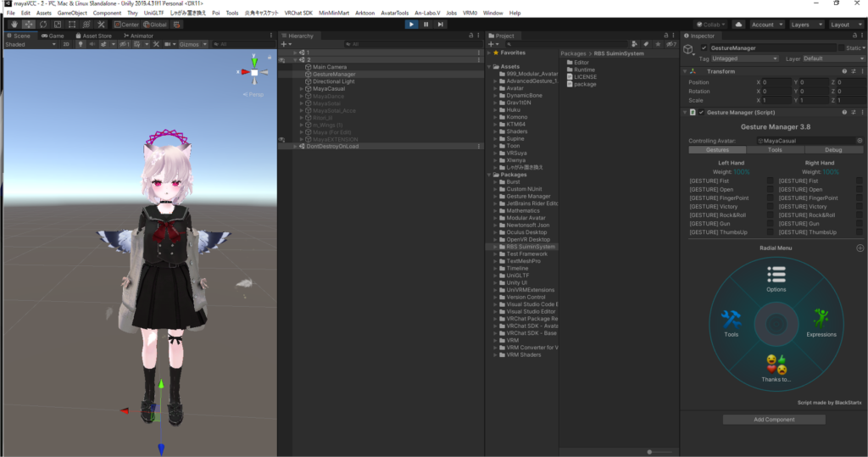
Task: Switch to Tools tab in Gesture Manager
Action: (x=775, y=150)
